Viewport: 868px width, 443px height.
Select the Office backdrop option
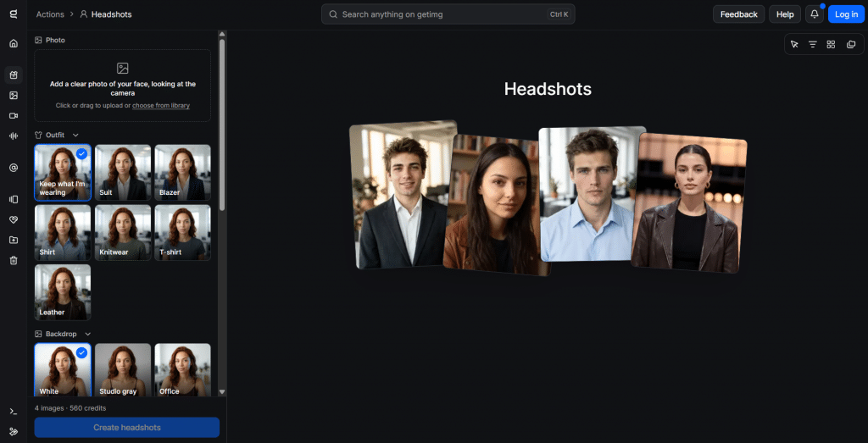pyautogui.click(x=183, y=369)
